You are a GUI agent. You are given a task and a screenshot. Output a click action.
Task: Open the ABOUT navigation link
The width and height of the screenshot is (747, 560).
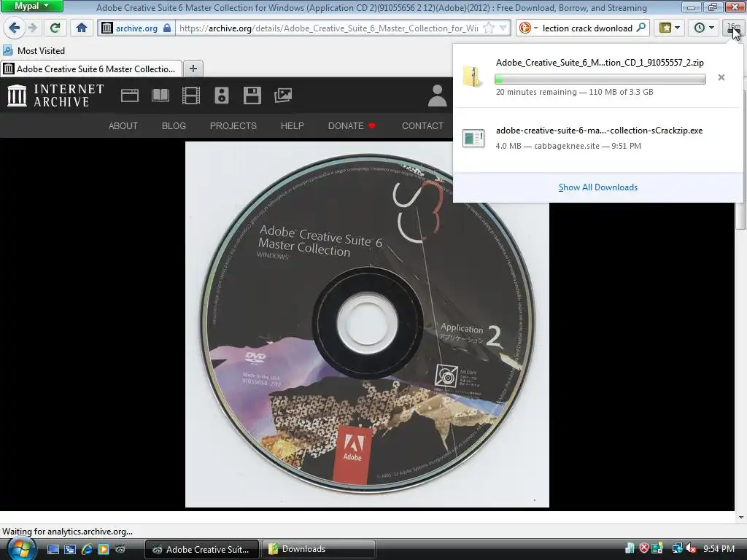coord(123,125)
